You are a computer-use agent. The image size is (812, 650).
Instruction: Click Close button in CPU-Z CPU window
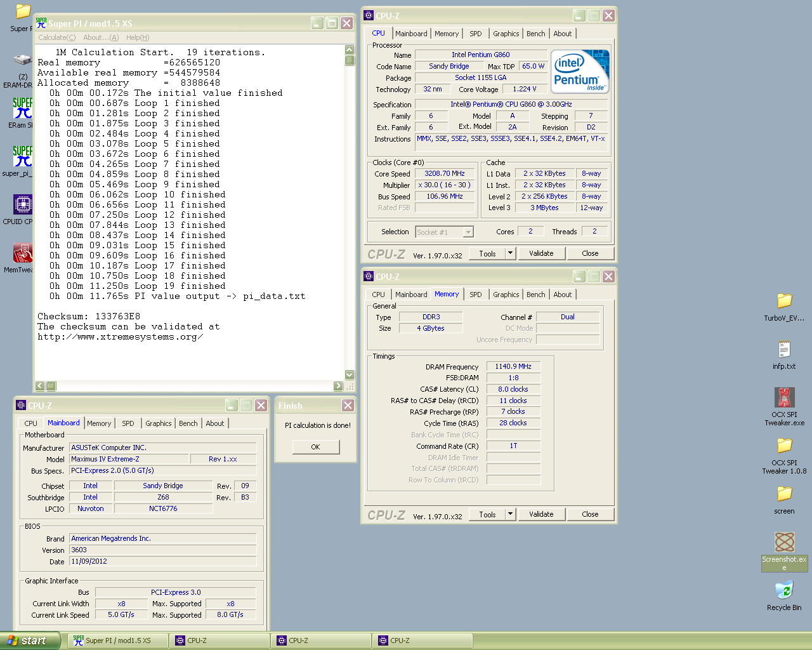coord(590,253)
